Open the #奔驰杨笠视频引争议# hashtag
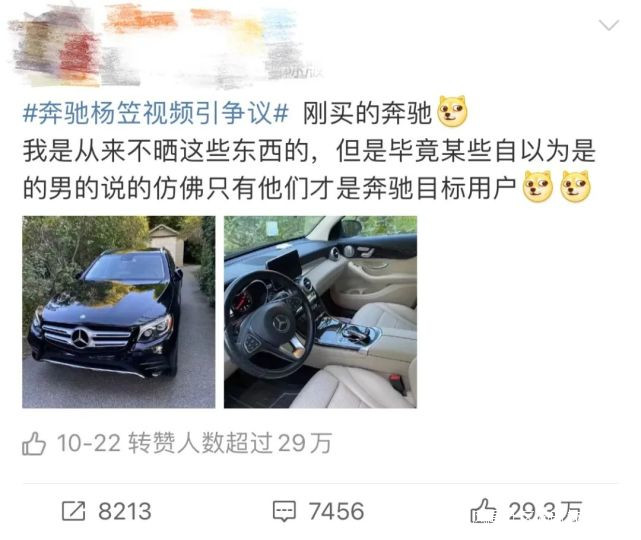The image size is (641, 540). (155, 113)
